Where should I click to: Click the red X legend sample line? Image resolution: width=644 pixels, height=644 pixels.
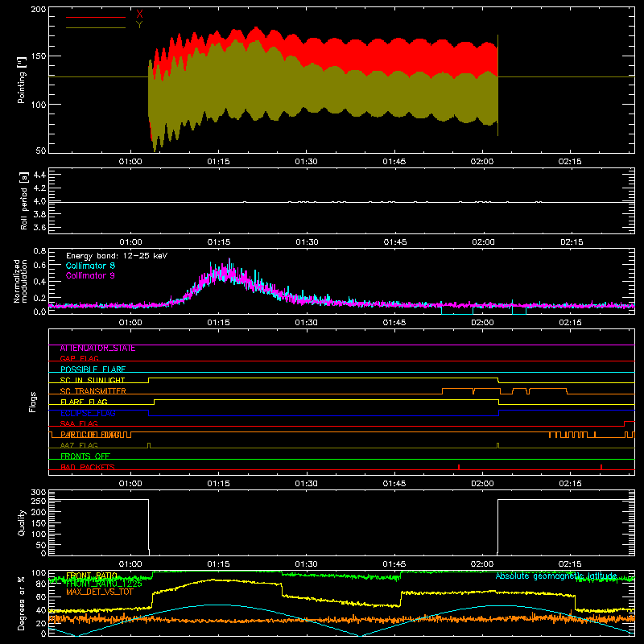[x=96, y=17]
